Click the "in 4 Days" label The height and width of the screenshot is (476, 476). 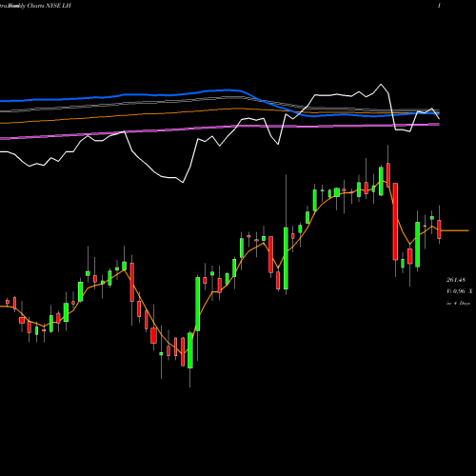pos(458,303)
